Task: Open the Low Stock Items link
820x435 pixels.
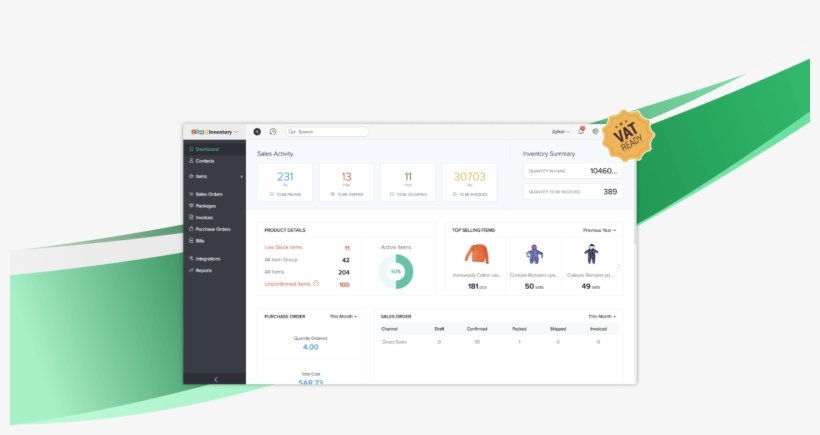Action: click(283, 247)
